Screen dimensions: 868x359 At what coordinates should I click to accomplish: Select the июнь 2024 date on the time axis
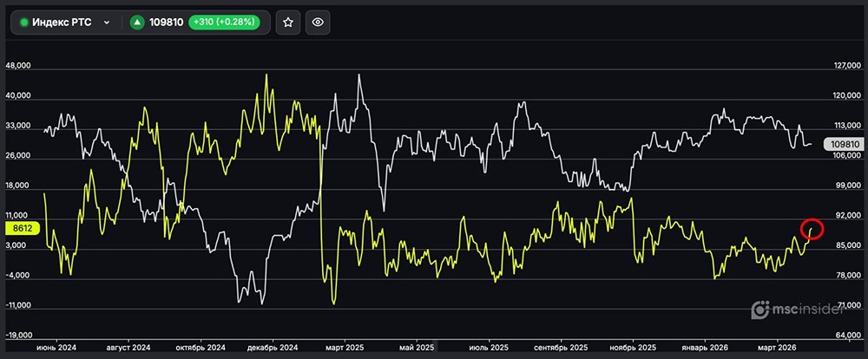pyautogui.click(x=56, y=347)
